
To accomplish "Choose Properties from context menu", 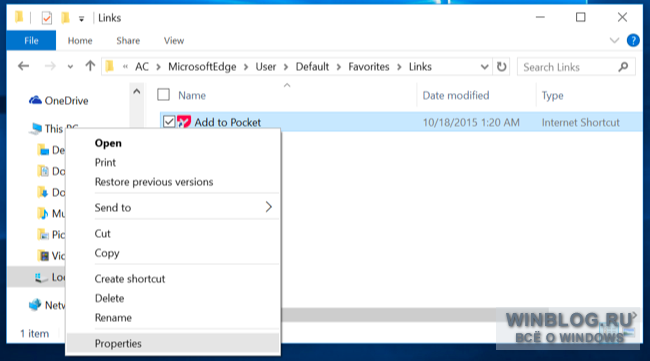I will tap(173, 343).
